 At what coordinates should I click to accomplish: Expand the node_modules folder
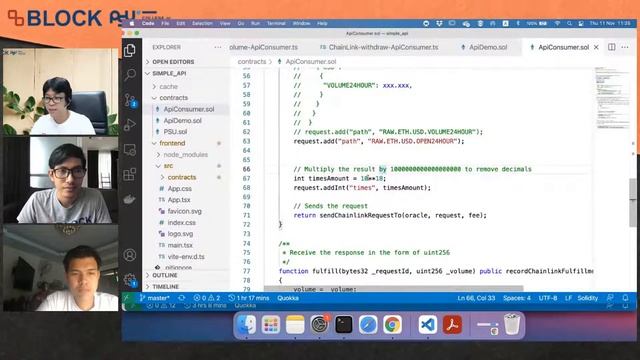pyautogui.click(x=185, y=155)
